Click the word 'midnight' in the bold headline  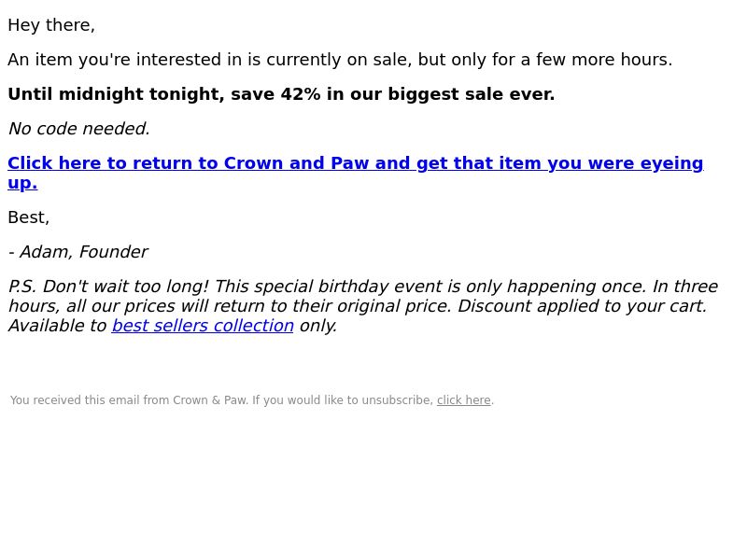pyautogui.click(x=101, y=94)
